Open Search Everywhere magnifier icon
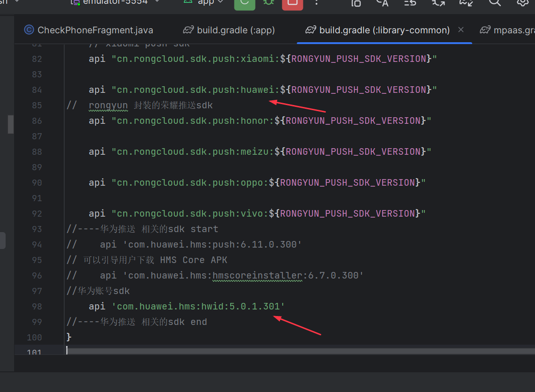Viewport: 535px width, 392px height. tap(494, 3)
